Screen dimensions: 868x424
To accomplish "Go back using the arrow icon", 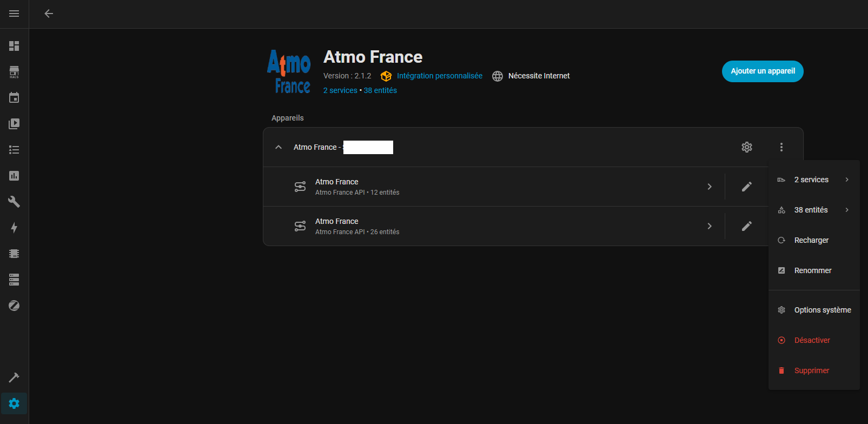I will 49,14.
